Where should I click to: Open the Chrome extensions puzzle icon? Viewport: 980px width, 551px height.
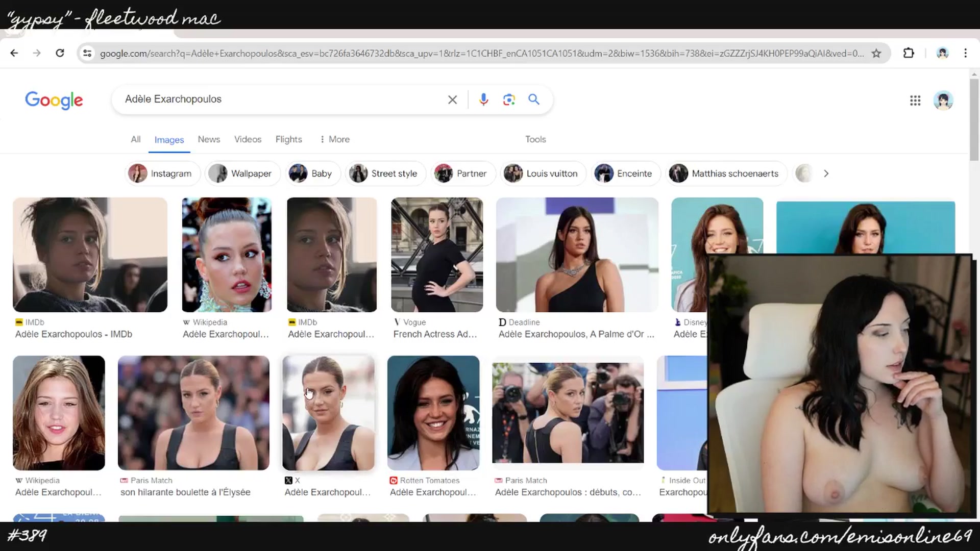coord(909,53)
